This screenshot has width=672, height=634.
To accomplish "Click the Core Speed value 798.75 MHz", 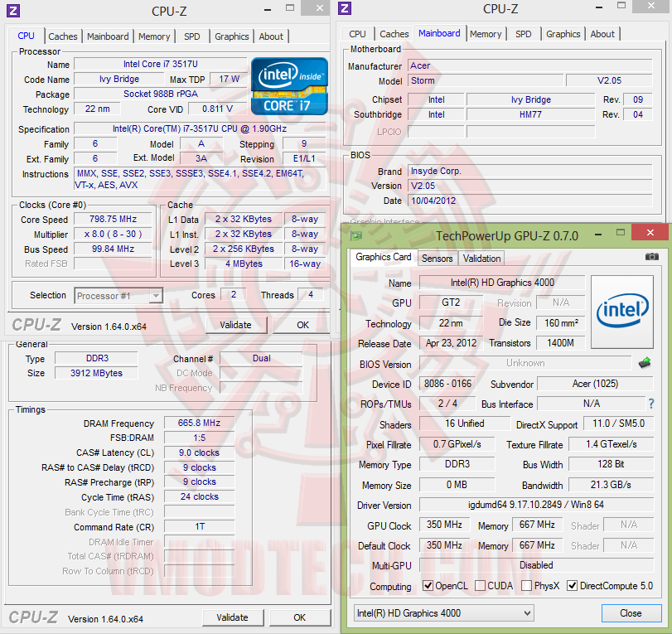I will pyautogui.click(x=114, y=219).
